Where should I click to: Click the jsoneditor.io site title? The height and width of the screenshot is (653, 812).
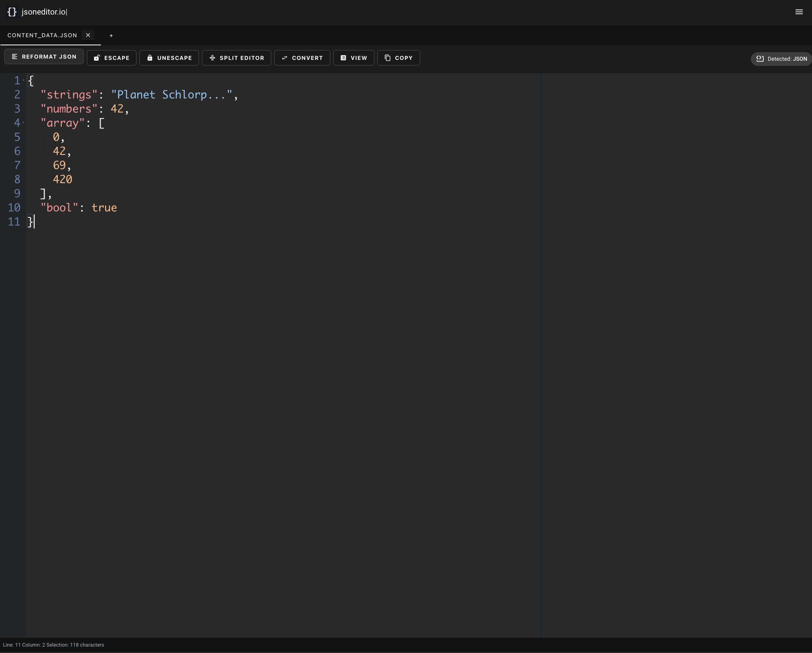pos(44,12)
